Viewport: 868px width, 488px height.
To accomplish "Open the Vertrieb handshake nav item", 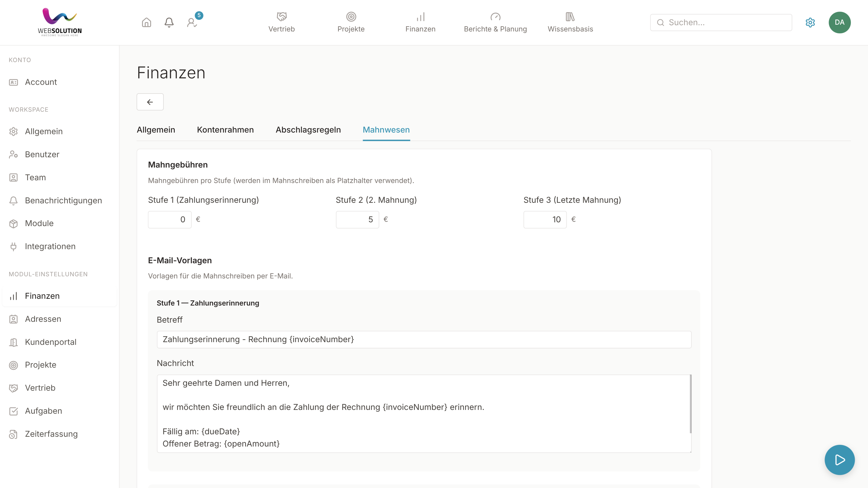I will [x=281, y=23].
